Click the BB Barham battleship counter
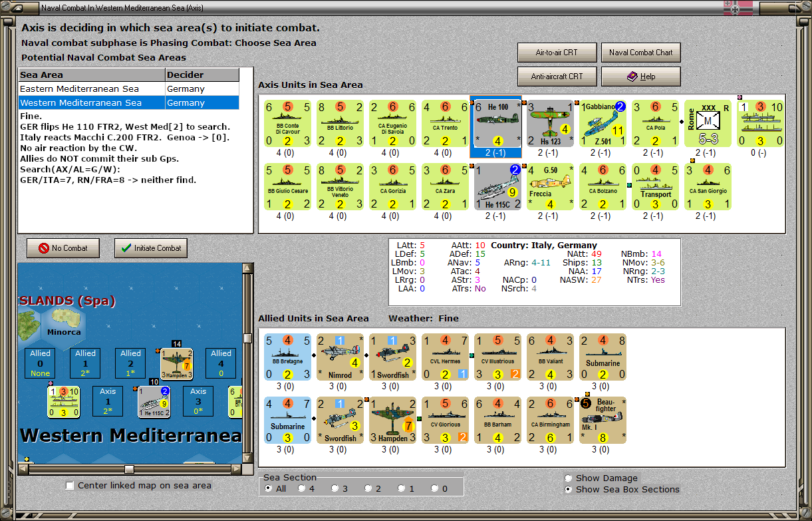812x521 pixels. [497, 421]
